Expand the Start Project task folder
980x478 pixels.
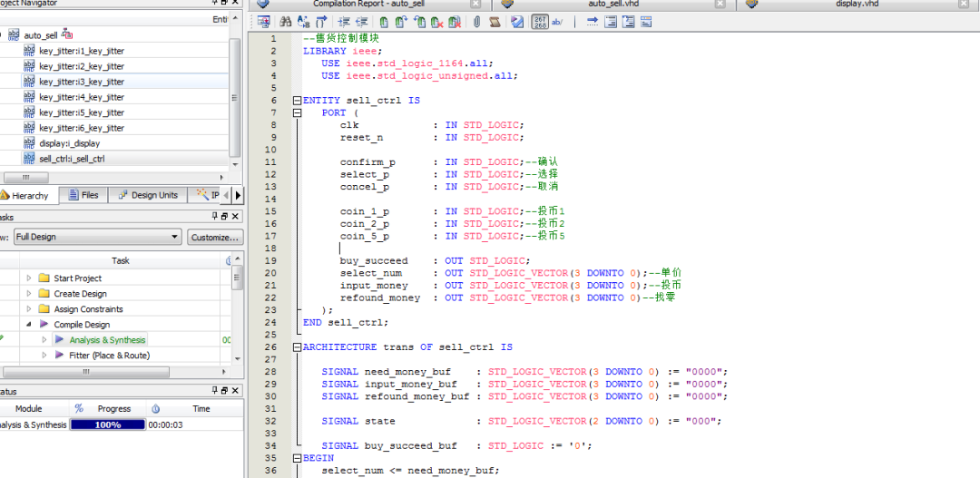tap(30, 278)
